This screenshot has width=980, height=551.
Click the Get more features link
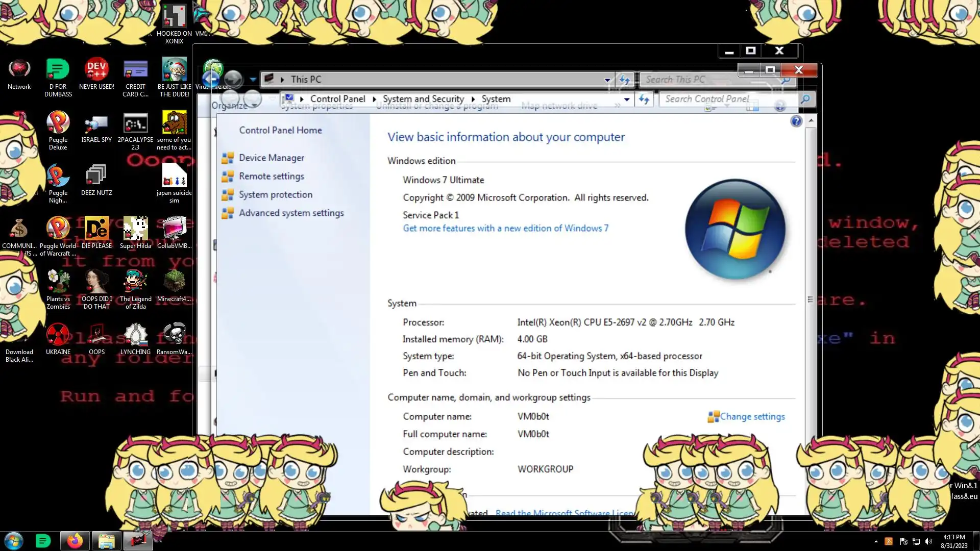505,229
